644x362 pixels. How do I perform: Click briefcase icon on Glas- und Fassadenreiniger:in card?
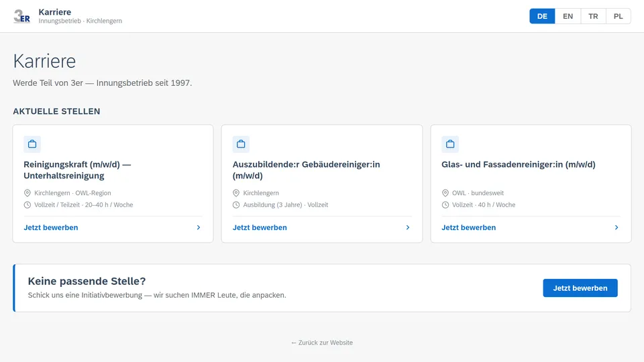450,144
